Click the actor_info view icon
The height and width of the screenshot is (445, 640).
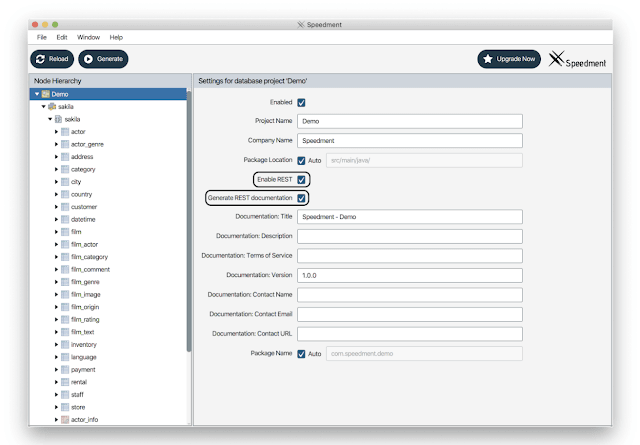(65, 419)
